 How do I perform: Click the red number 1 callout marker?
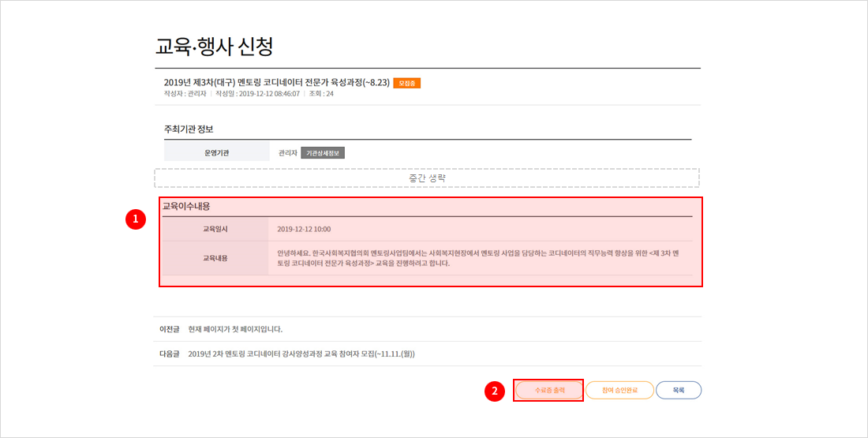[x=137, y=220]
